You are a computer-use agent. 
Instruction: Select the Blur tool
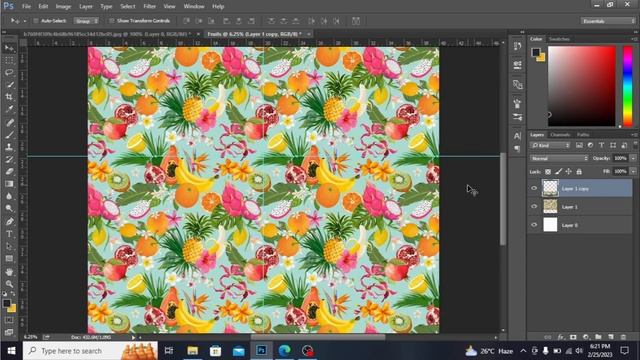coord(9,196)
